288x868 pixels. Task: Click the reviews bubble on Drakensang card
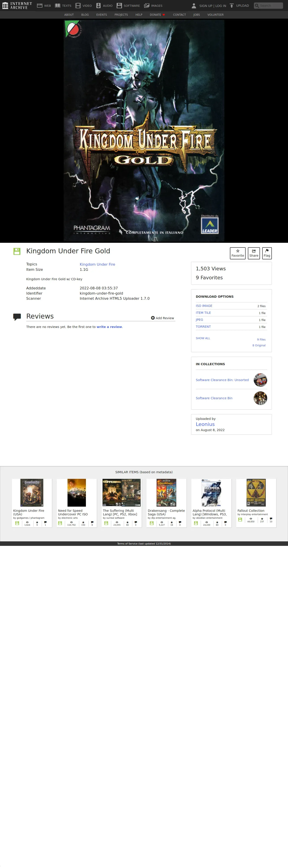point(180,522)
